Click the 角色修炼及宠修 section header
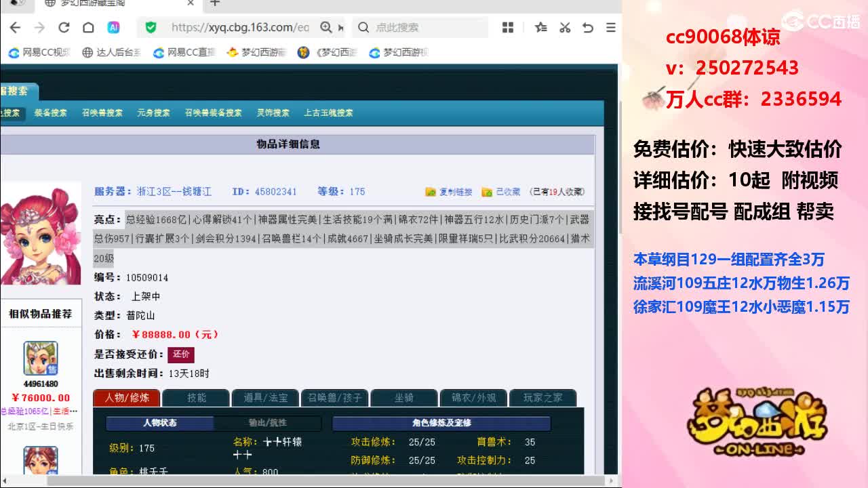This screenshot has width=868, height=488. click(441, 423)
